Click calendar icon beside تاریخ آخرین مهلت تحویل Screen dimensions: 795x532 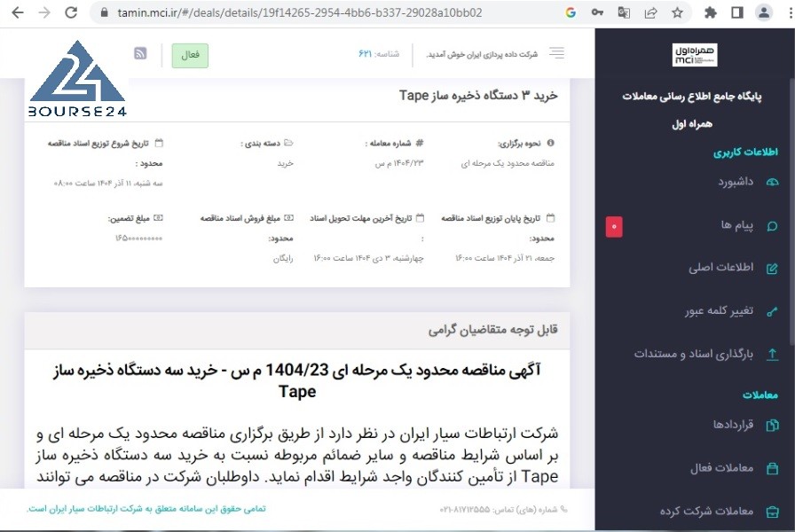tap(420, 218)
